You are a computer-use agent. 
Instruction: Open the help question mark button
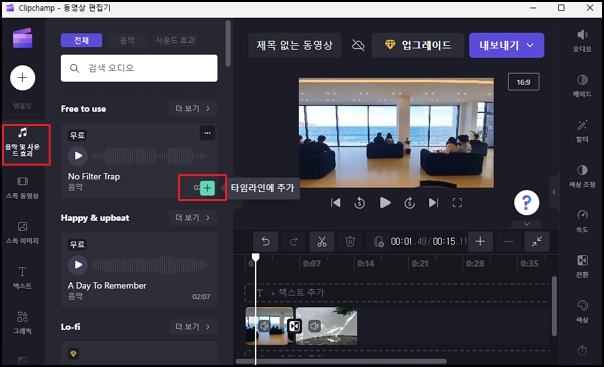point(527,202)
